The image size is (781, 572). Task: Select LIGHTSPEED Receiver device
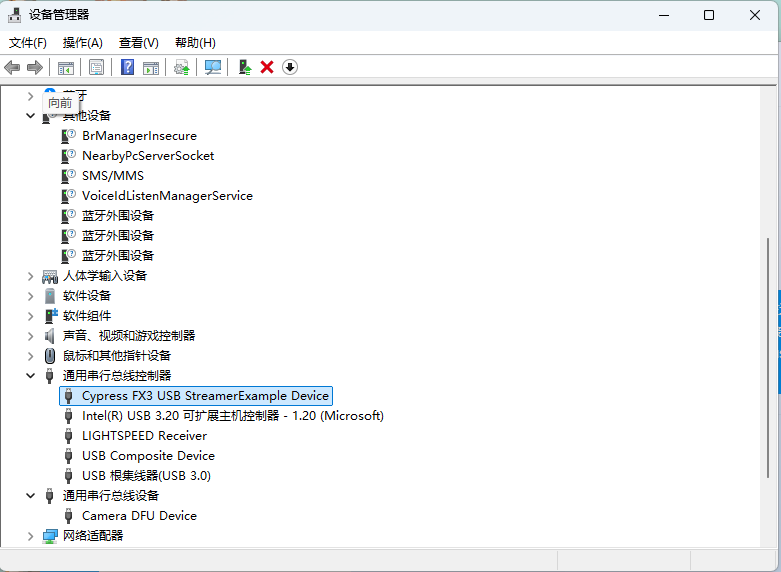tap(144, 436)
